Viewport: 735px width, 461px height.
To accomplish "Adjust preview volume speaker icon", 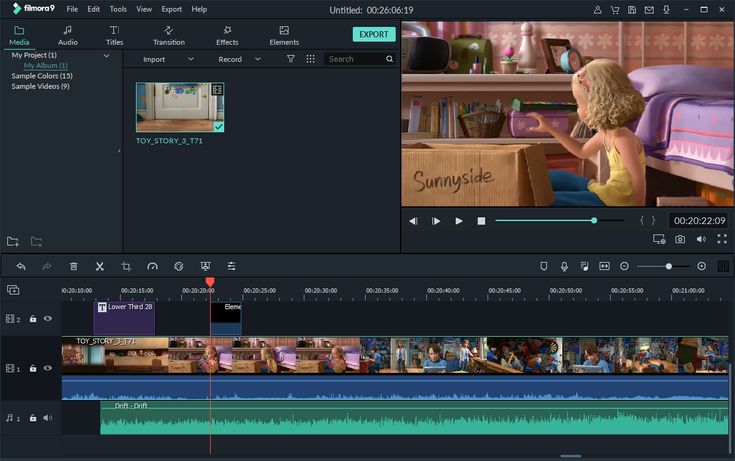I will point(701,240).
